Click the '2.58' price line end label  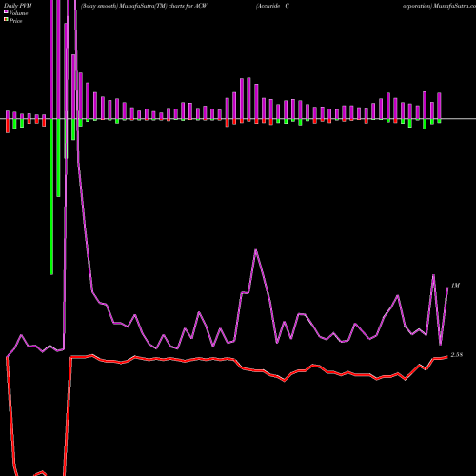click(x=457, y=355)
